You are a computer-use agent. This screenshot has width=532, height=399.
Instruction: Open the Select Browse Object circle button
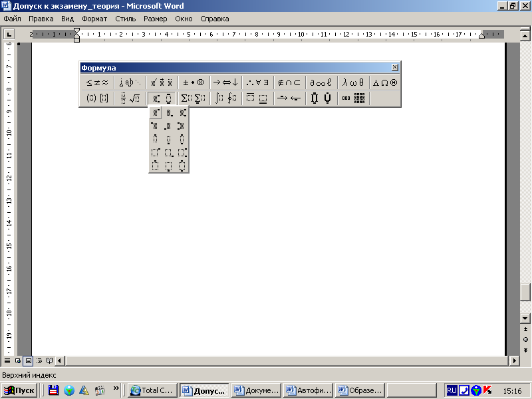tap(525, 340)
